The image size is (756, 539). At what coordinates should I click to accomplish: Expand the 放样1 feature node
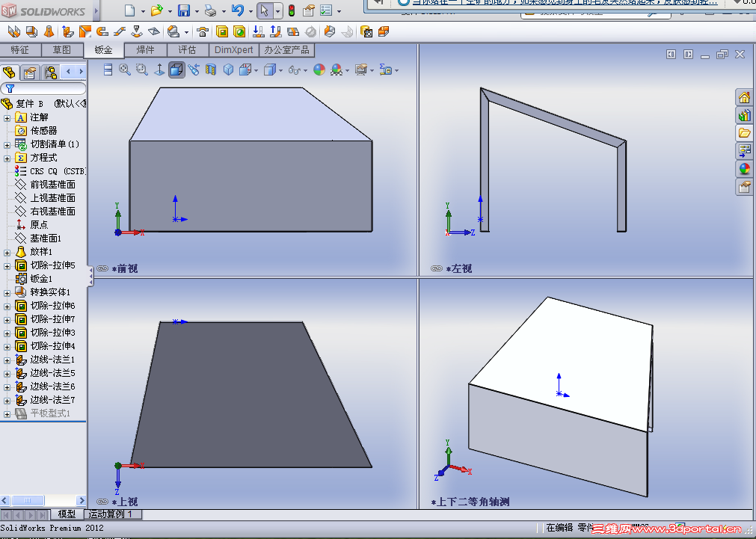[x=7, y=252]
